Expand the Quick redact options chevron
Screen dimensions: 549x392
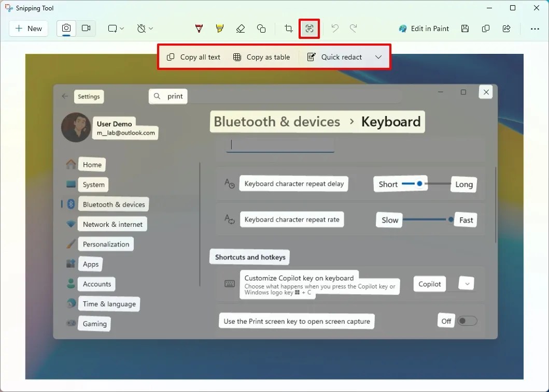coord(378,57)
